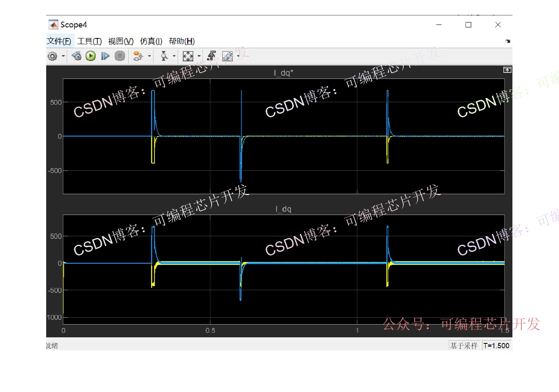
Task: Click the Cursor Measurements toolbar icon
Action: 212,56
